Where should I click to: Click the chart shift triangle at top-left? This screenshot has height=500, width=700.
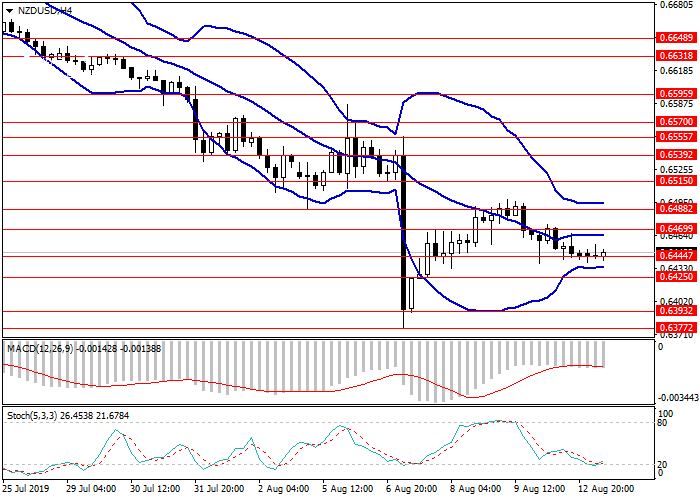coord(7,9)
